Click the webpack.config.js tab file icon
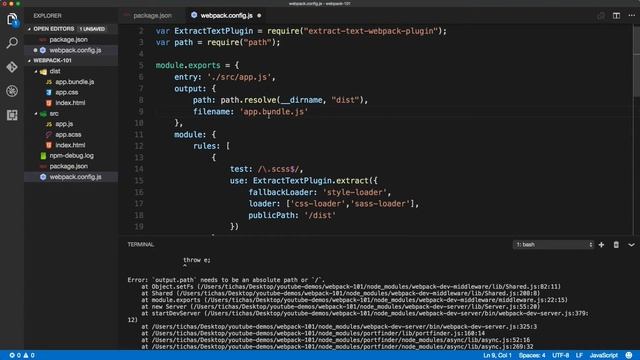Image resolution: width=640 pixels, height=360 pixels. (x=194, y=15)
